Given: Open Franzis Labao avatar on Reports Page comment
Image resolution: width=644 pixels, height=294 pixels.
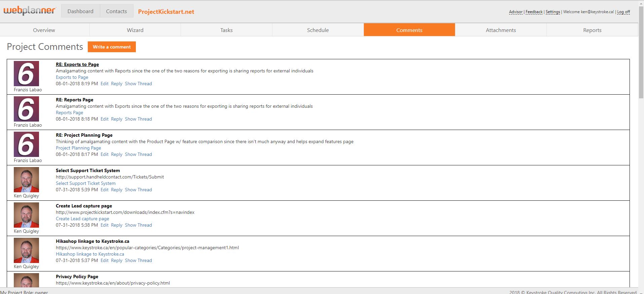Looking at the screenshot, I should (x=26, y=109).
